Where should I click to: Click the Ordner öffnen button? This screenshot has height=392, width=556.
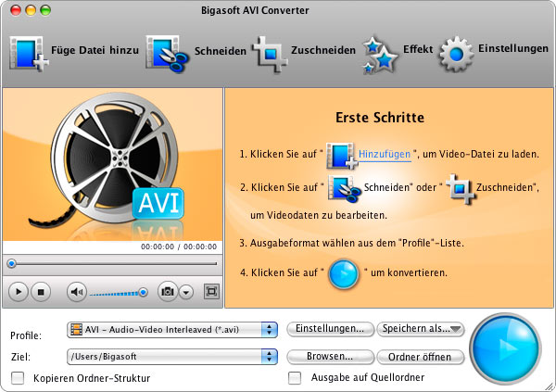[x=420, y=357]
